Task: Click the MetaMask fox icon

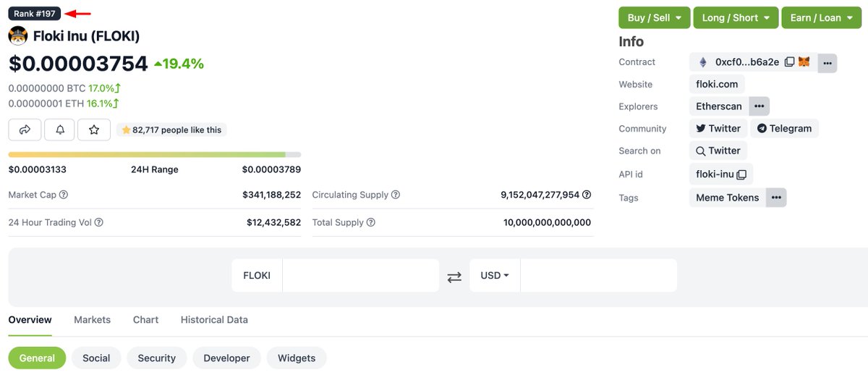Action: pos(804,62)
